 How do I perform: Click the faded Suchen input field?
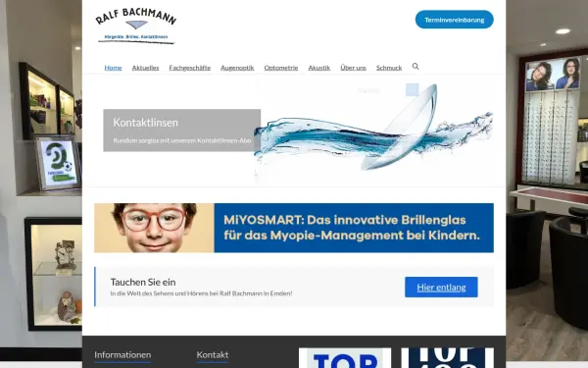pyautogui.click(x=380, y=90)
